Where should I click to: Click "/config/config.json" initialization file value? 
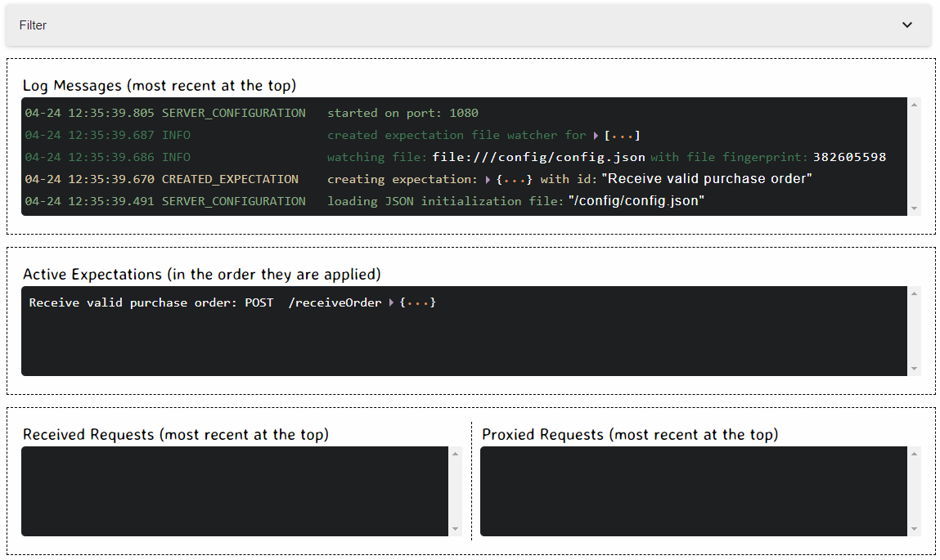[x=636, y=201]
